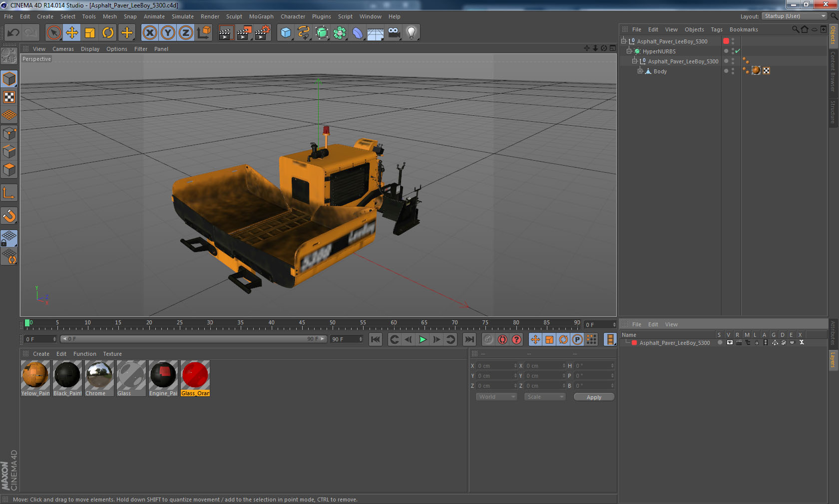Click Render Active View icon
The height and width of the screenshot is (504, 839).
pos(226,33)
